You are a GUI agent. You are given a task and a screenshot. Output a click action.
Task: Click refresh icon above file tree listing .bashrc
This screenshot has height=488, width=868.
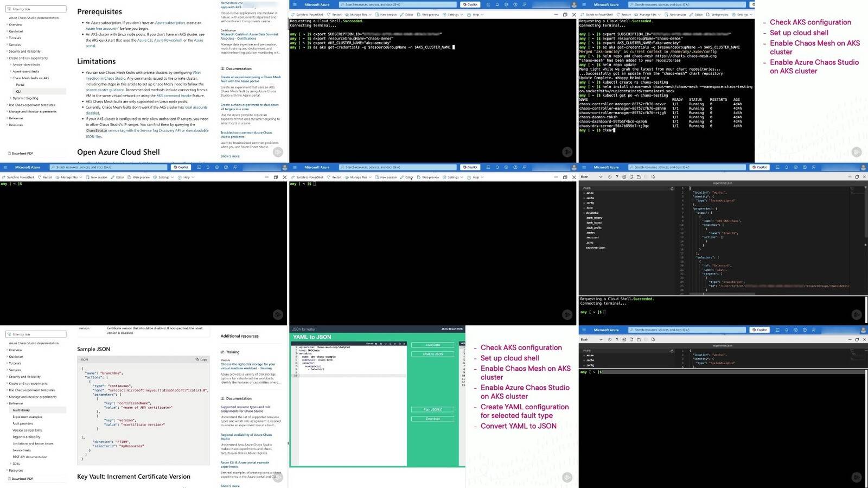[x=672, y=189]
